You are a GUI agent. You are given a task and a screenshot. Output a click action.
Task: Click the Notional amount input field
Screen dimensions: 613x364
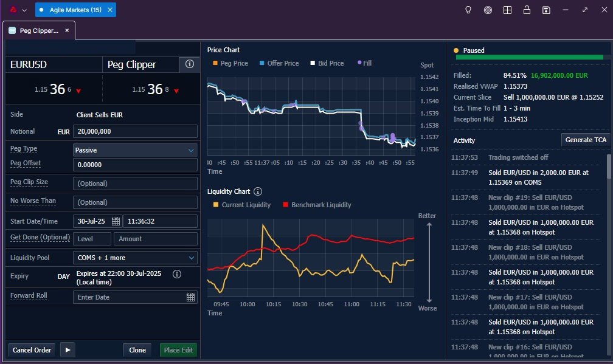(135, 131)
